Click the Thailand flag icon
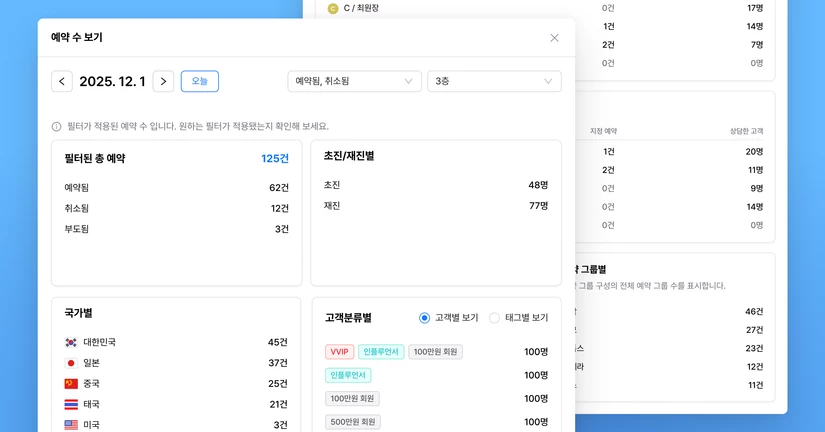The width and height of the screenshot is (825, 432). click(x=71, y=404)
